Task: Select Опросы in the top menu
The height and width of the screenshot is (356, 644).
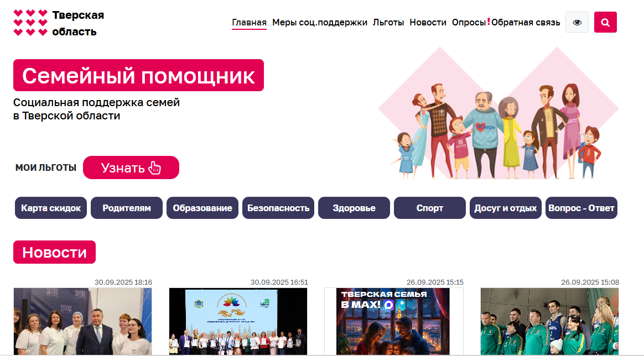Action: (469, 23)
